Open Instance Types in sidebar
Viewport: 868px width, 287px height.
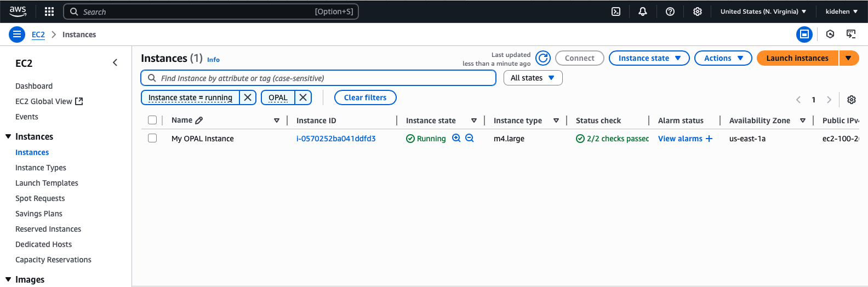[41, 168]
